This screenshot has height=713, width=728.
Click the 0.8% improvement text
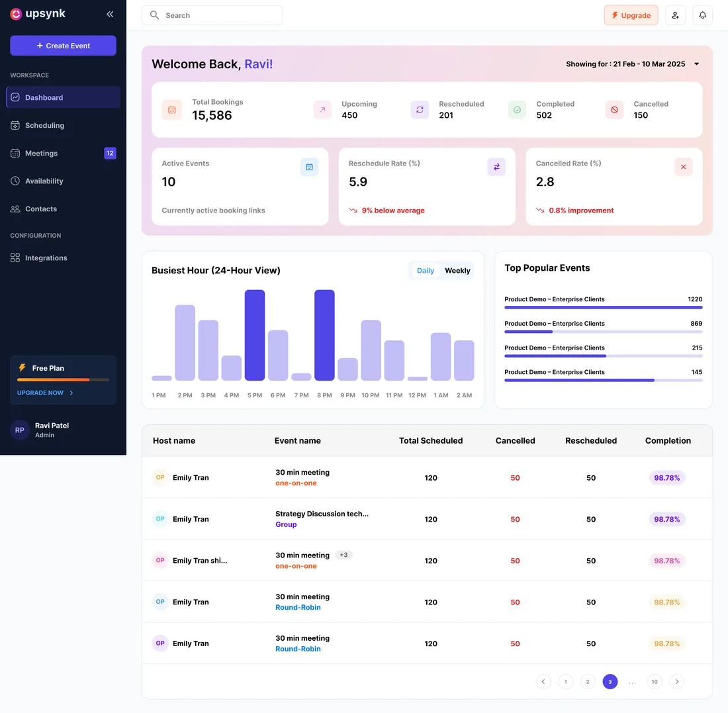pos(581,211)
